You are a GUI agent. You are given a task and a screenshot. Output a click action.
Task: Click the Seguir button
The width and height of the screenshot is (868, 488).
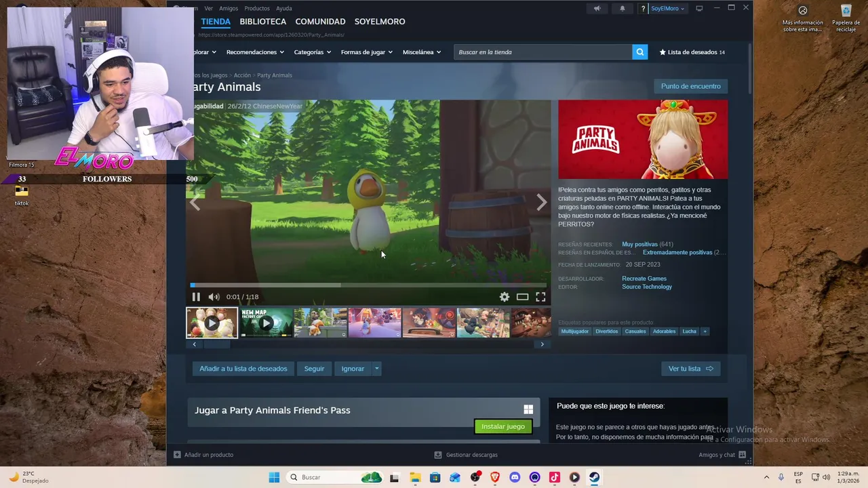(x=314, y=369)
